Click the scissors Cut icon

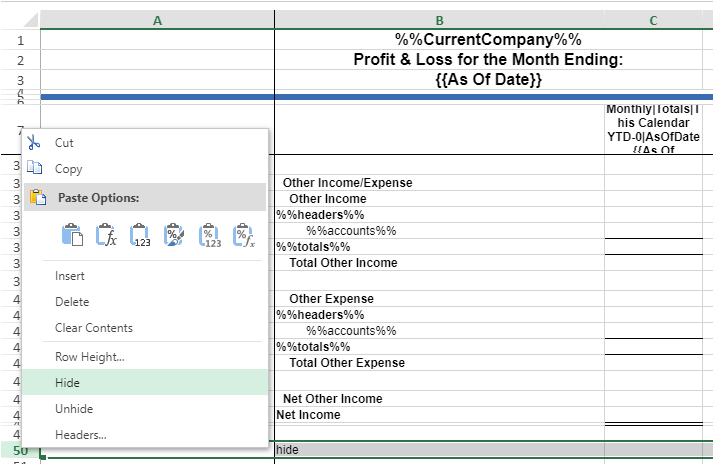[x=34, y=143]
